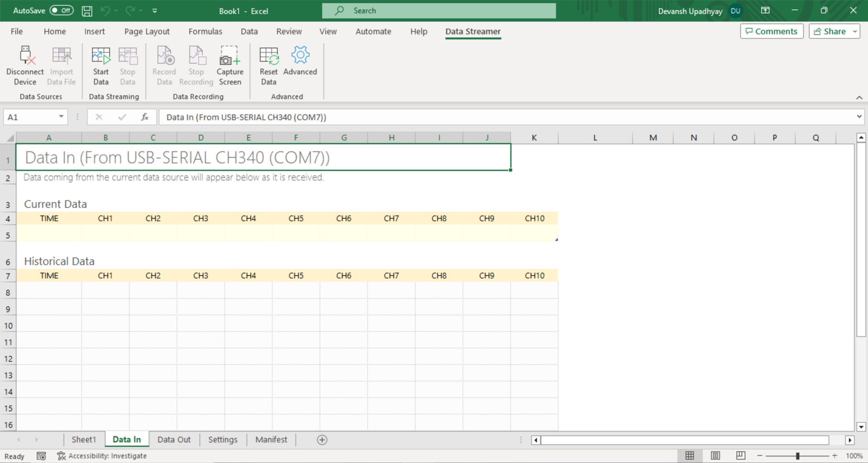Viewport: 868px width, 463px height.
Task: Switch to the Formulas ribbon tab
Action: click(205, 31)
